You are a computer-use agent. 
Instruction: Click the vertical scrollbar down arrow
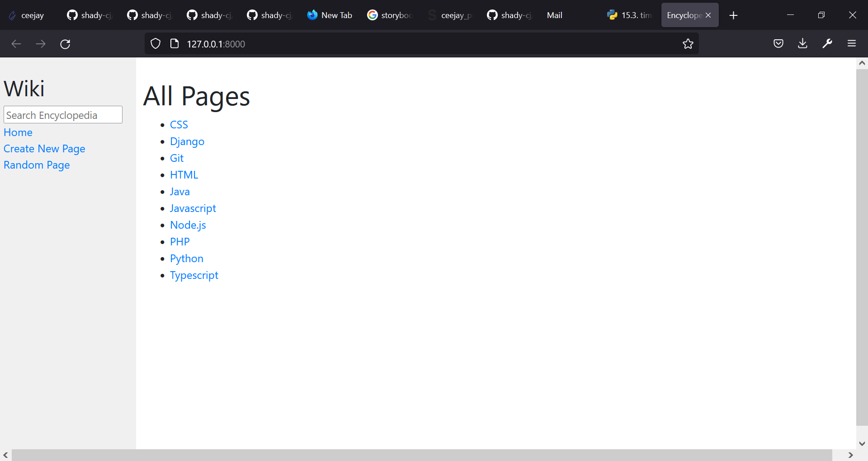(862, 443)
